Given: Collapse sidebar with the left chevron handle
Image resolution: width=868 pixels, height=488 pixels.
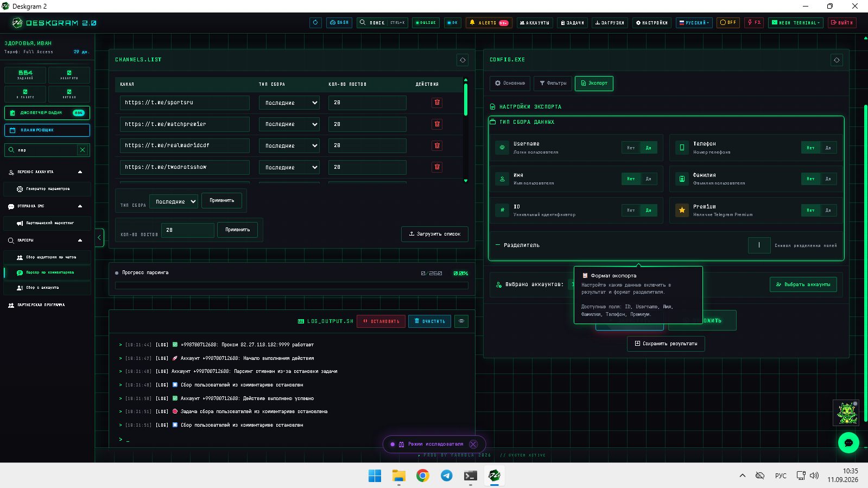Looking at the screenshot, I should 99,238.
